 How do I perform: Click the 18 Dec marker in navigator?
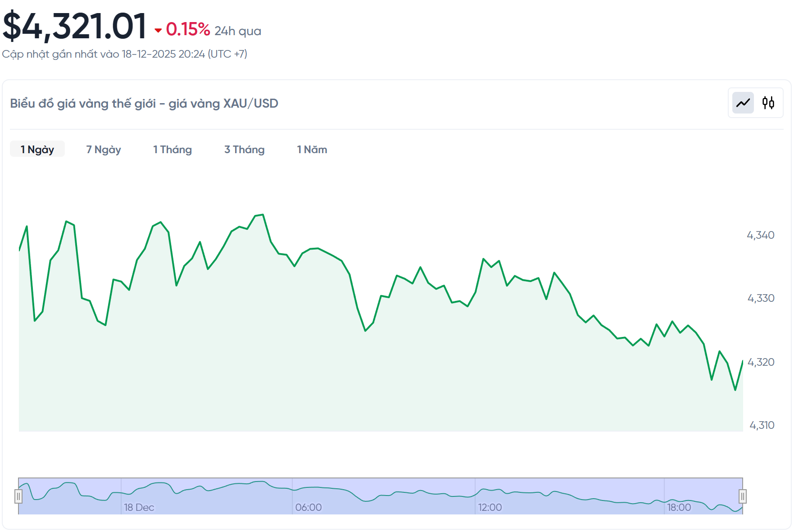(x=139, y=508)
